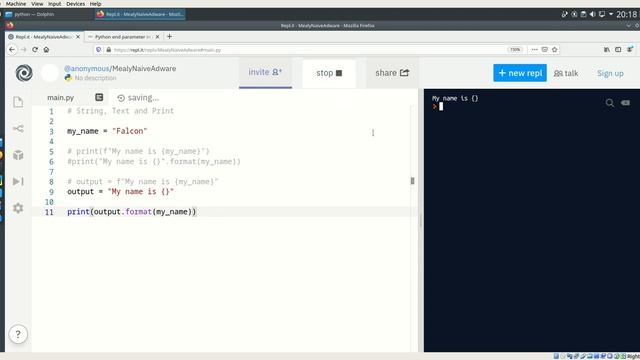
Task: Toggle the file layout icon beside main.py
Action: click(x=99, y=97)
